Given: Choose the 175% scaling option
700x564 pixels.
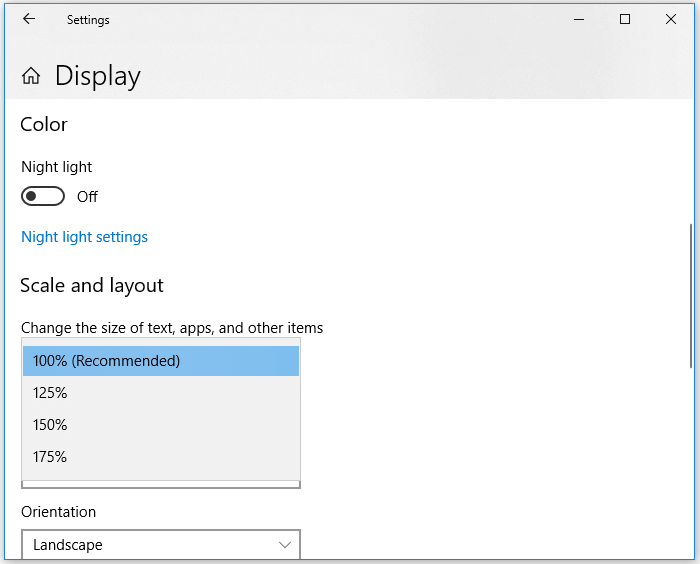Looking at the screenshot, I should point(161,457).
